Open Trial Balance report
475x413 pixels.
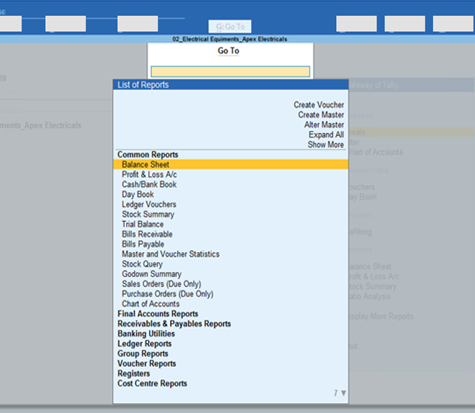(x=143, y=224)
